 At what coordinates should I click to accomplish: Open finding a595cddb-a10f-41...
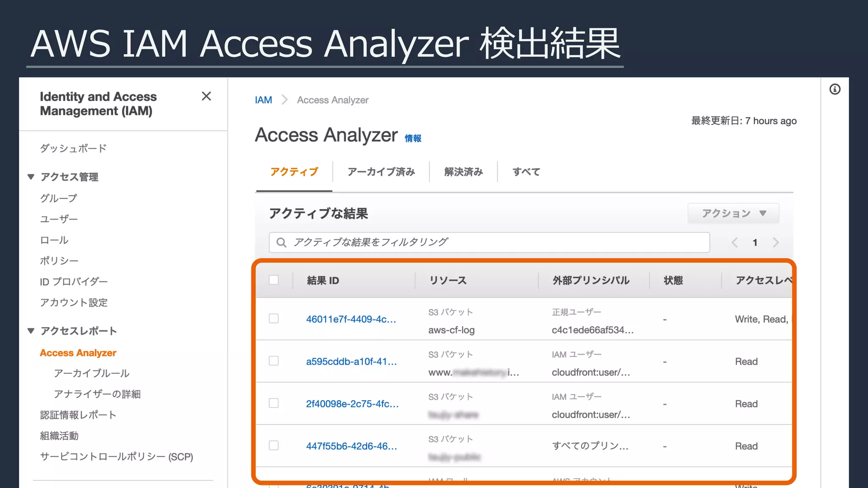point(351,361)
